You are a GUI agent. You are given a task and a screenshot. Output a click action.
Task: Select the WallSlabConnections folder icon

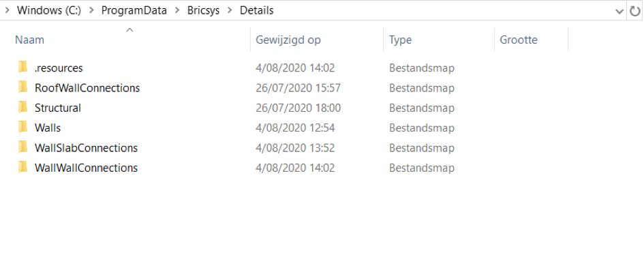click(23, 148)
